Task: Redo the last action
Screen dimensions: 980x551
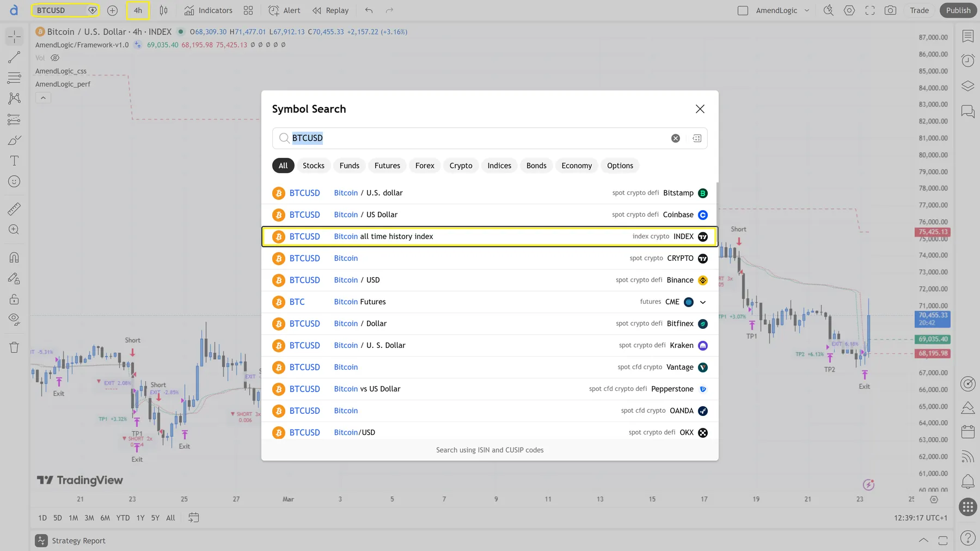Action: [389, 10]
